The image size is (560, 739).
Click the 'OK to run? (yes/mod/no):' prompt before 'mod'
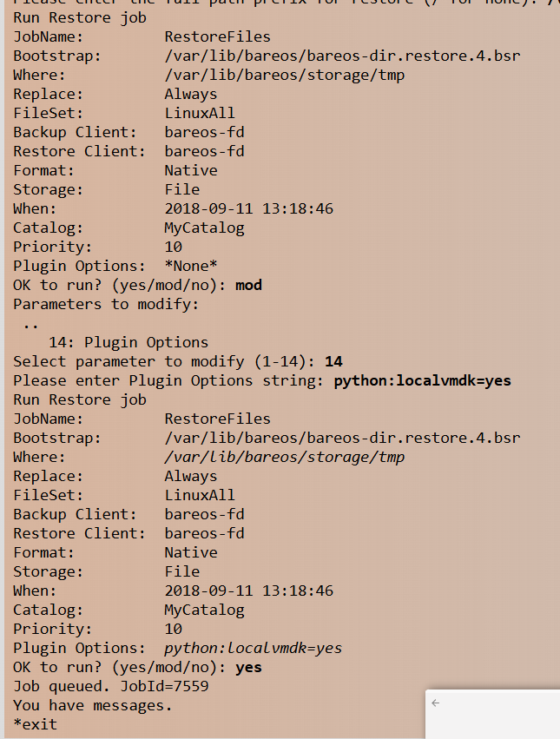(120, 285)
